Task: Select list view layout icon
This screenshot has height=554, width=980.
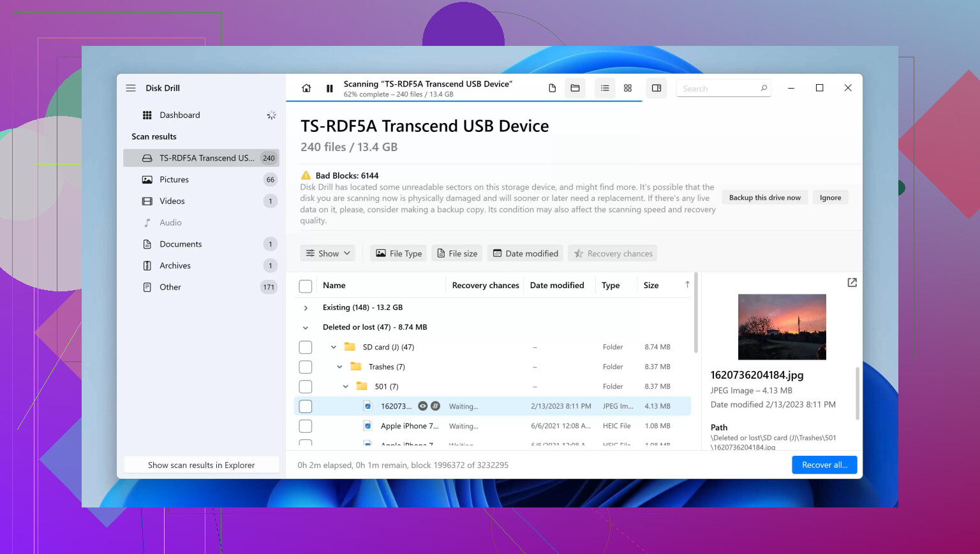Action: point(605,89)
